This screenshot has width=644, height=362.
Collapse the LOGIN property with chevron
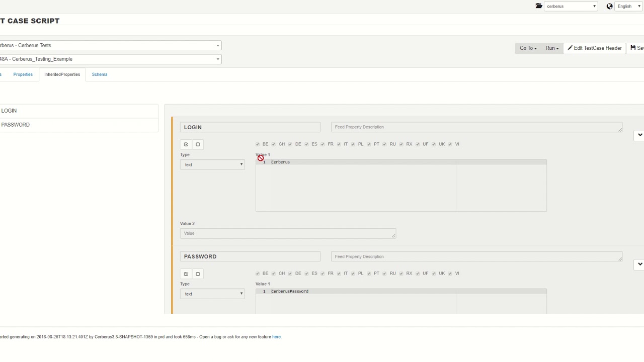point(639,135)
